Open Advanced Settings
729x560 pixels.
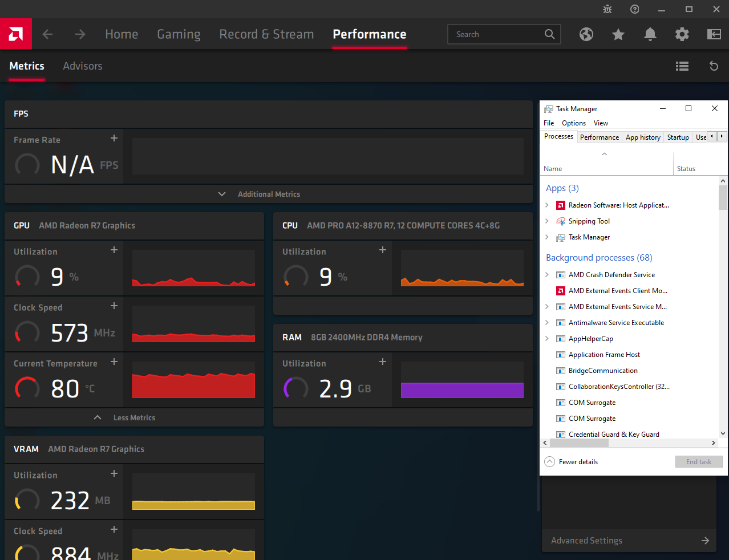pos(586,540)
